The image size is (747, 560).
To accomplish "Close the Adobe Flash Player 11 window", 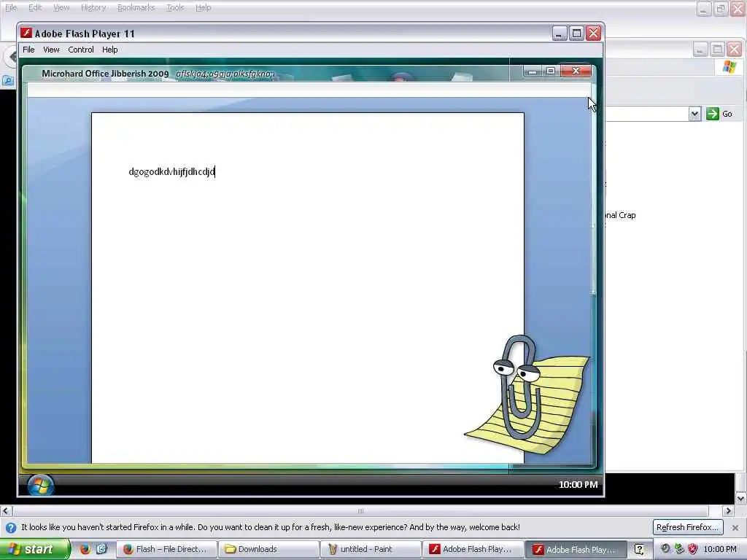I will [x=594, y=34].
